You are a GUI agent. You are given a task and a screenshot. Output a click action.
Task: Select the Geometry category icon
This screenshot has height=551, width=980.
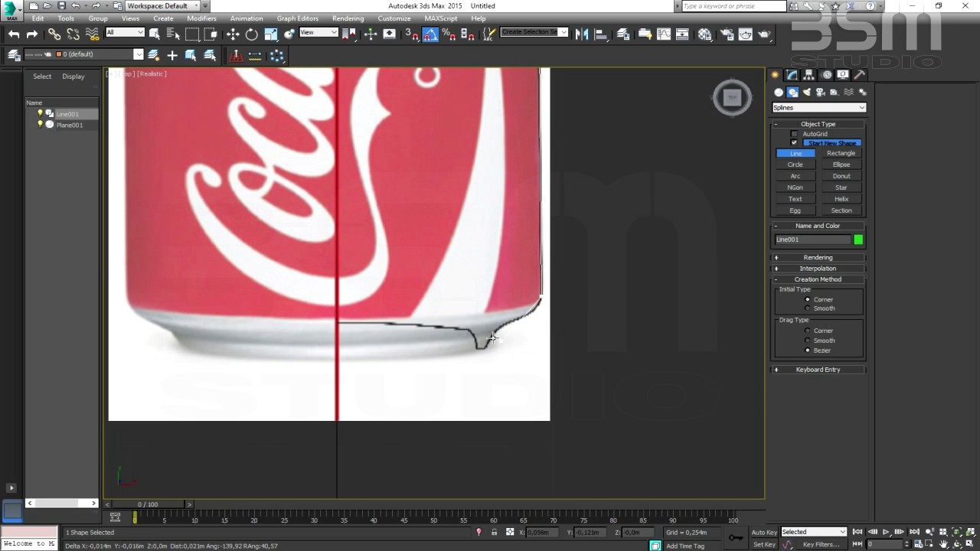click(779, 92)
